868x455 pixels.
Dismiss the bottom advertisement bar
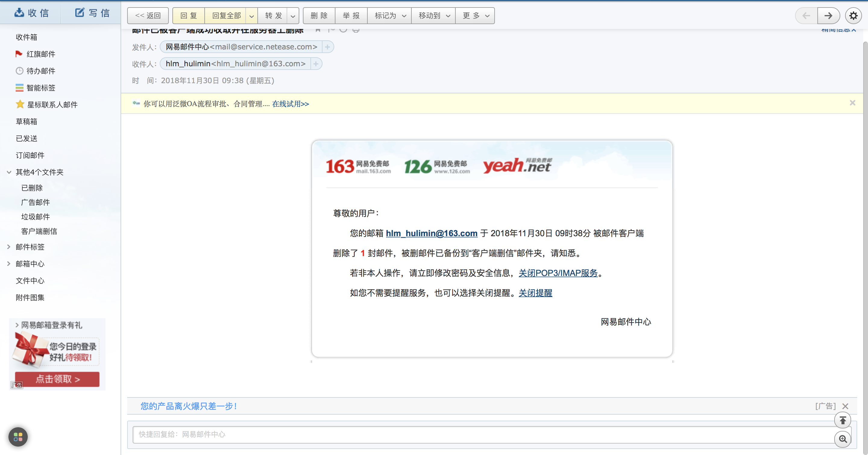(845, 406)
